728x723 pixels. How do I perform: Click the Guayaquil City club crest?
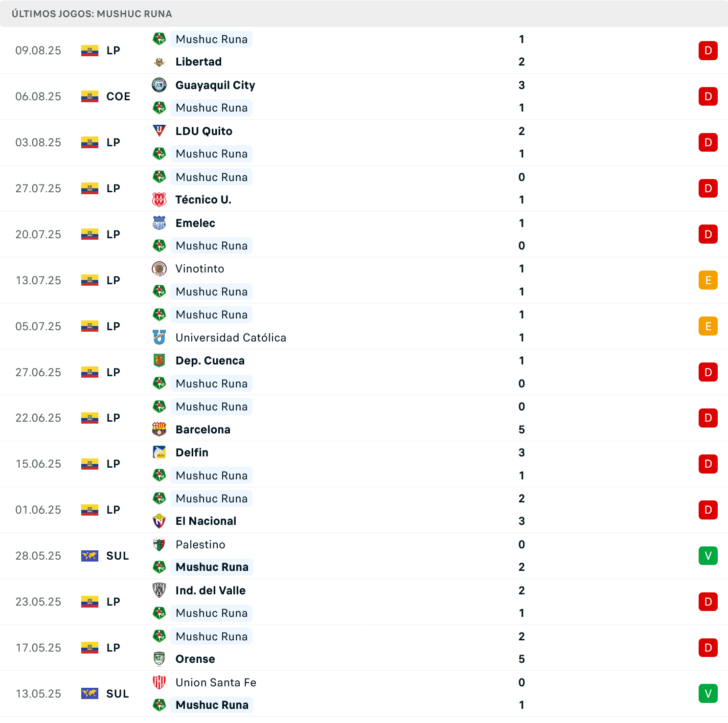point(159,85)
